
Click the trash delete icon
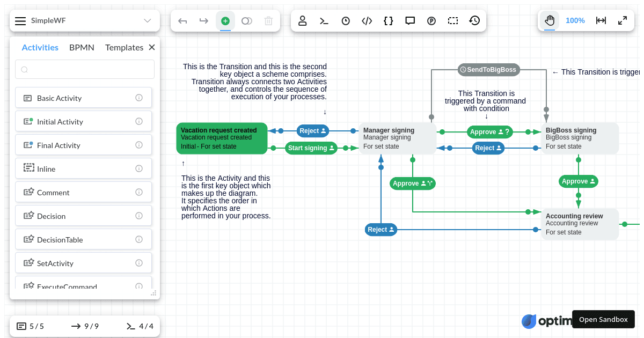click(268, 21)
